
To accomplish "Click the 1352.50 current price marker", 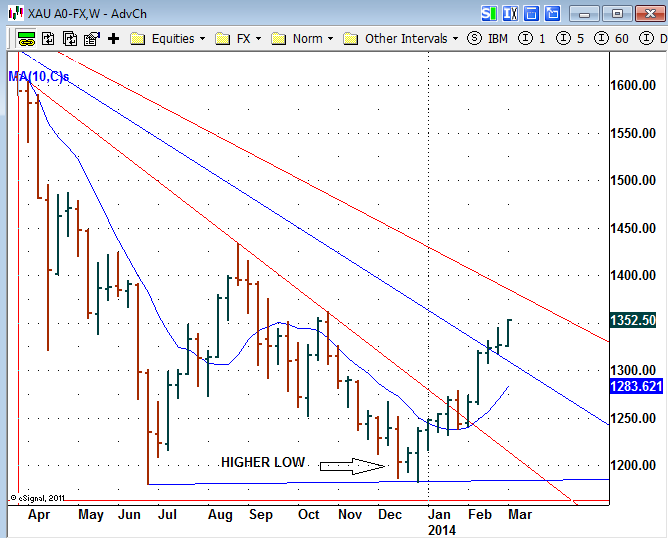I will (x=633, y=320).
